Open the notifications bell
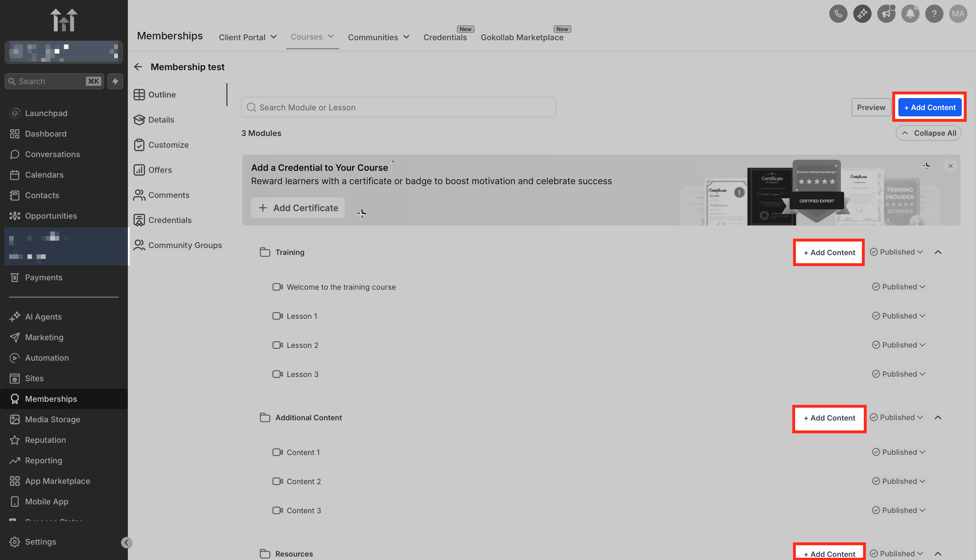 click(x=910, y=14)
